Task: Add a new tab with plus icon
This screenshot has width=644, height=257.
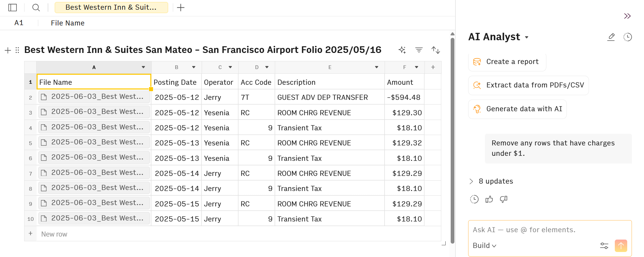Action: click(x=181, y=7)
